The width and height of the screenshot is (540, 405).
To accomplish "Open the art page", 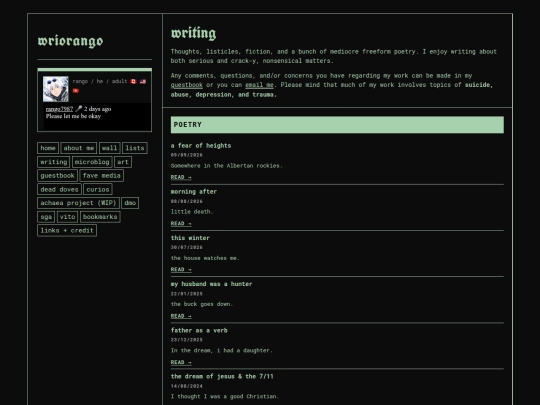I will (x=123, y=162).
